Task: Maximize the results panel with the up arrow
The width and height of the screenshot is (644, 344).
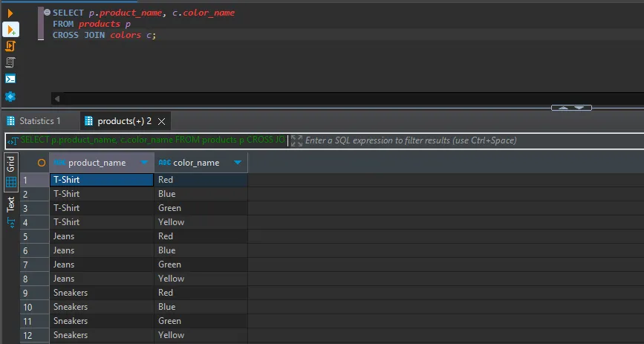Action: 564,108
